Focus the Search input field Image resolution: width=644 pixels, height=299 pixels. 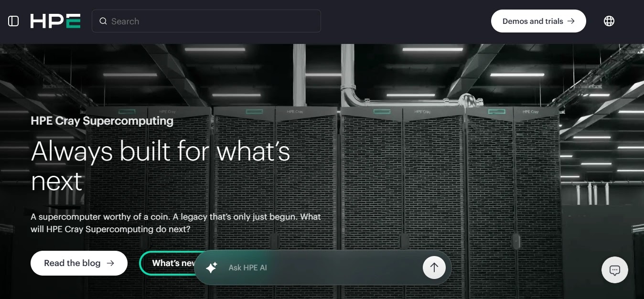[206, 21]
